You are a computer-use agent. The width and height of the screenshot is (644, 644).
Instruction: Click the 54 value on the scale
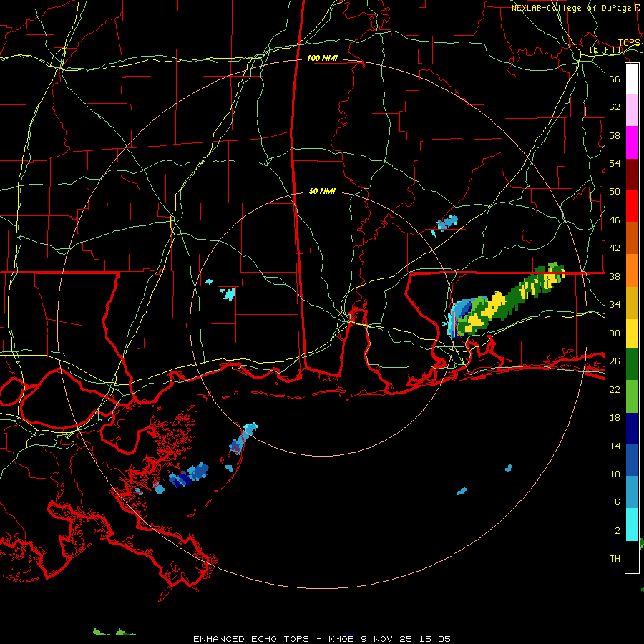point(615,163)
